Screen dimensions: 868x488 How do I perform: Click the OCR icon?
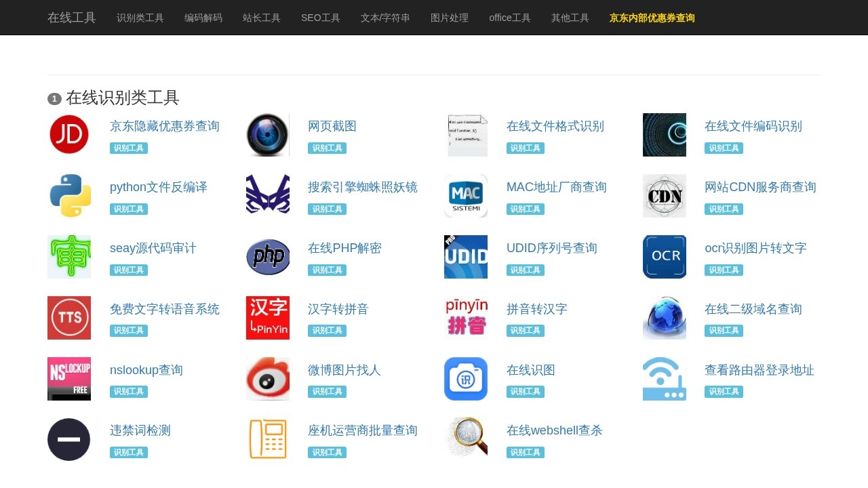664,256
